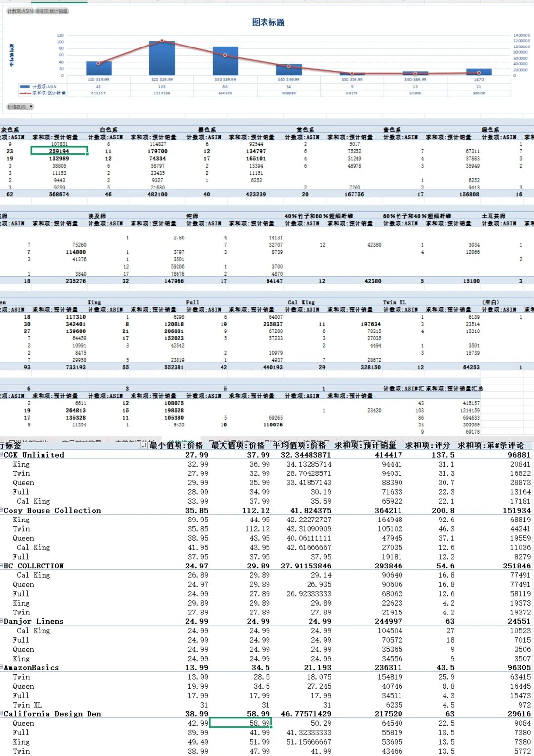Select total 568674 in 灰色系 column
The image size is (534, 756).
tap(59, 194)
